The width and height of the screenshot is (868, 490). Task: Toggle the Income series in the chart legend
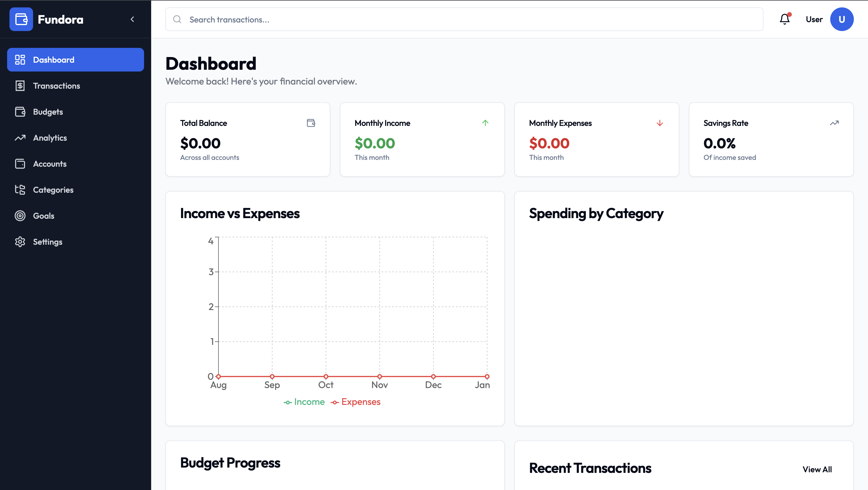click(304, 402)
